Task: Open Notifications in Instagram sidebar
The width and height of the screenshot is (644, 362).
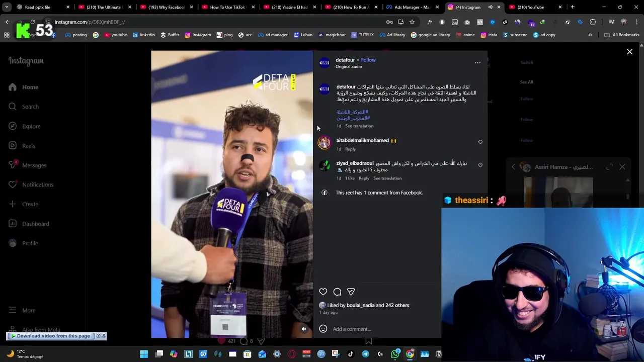Action: [x=31, y=185]
